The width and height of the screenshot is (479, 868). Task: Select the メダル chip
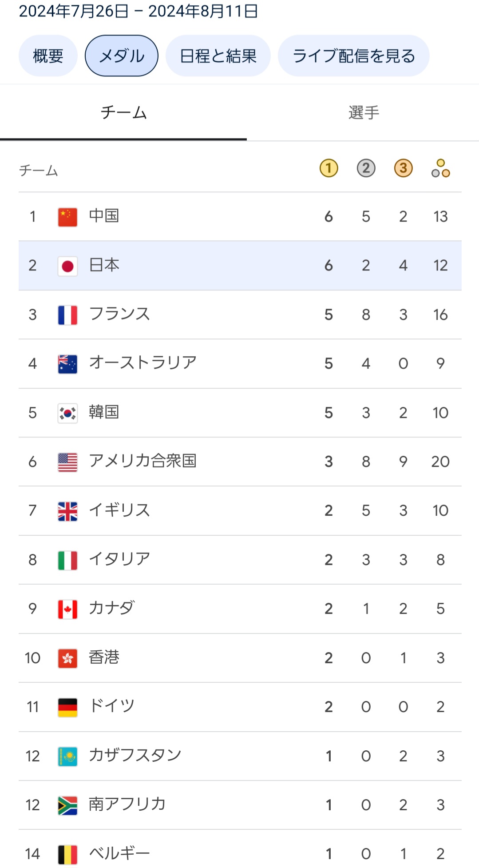(x=122, y=56)
